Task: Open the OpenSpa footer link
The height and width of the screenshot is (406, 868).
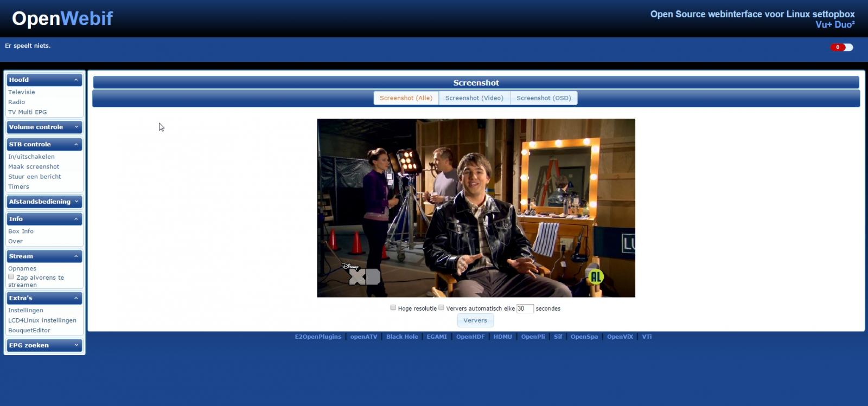Action: point(584,337)
